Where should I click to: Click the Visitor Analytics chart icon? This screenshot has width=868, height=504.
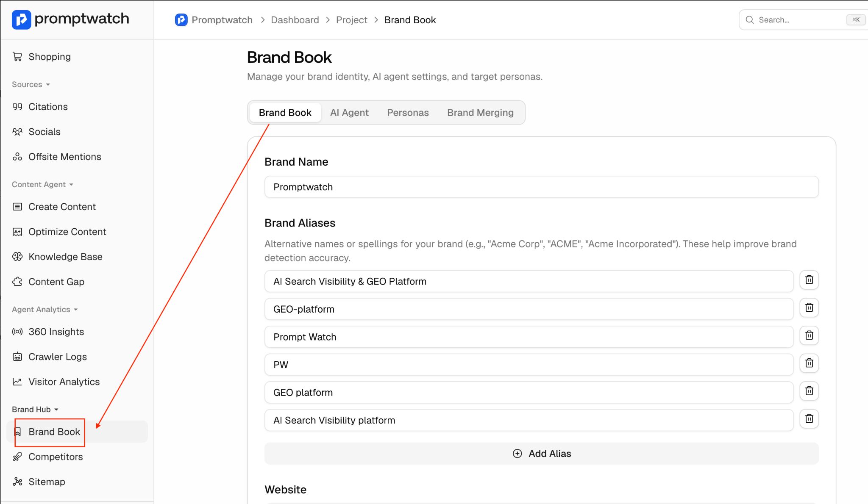[17, 382]
